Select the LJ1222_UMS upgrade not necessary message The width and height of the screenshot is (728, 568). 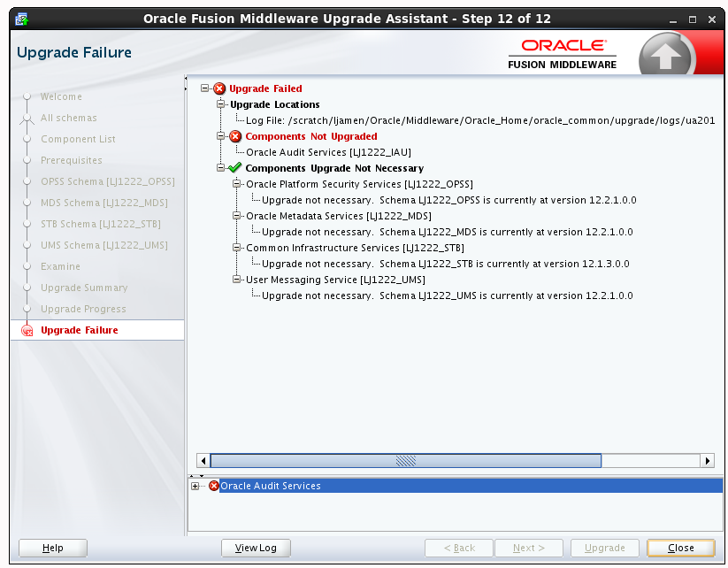click(447, 296)
